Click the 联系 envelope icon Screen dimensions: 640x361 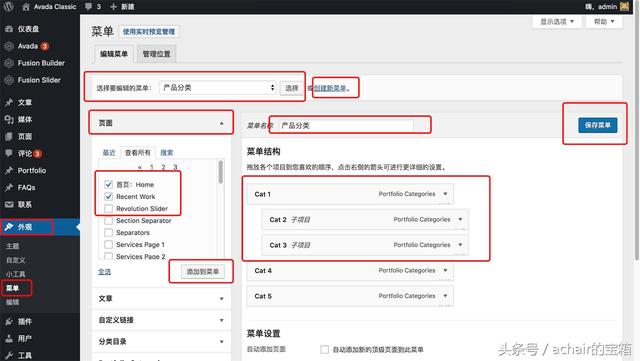9,204
